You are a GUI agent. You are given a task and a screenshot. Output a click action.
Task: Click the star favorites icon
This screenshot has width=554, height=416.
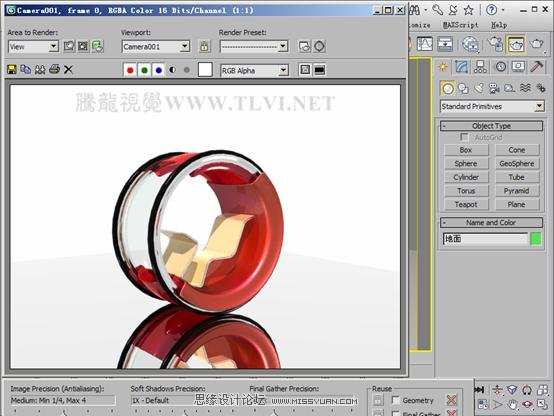(468, 10)
